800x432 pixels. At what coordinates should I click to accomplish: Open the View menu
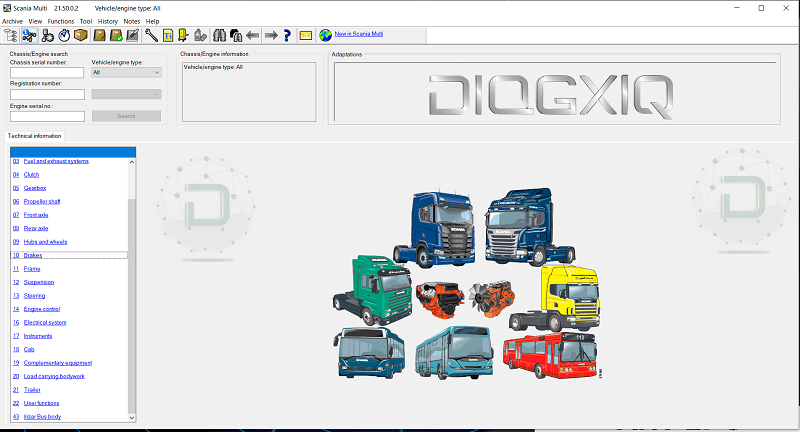[x=35, y=21]
